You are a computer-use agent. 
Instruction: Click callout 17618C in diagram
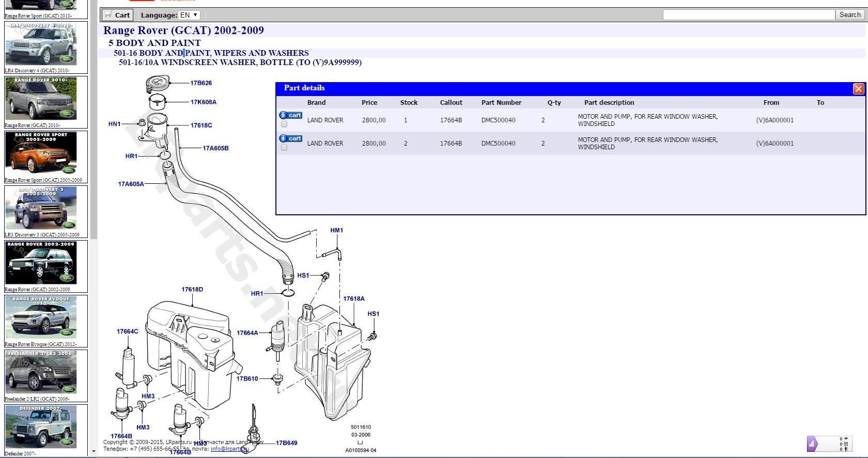point(201,125)
